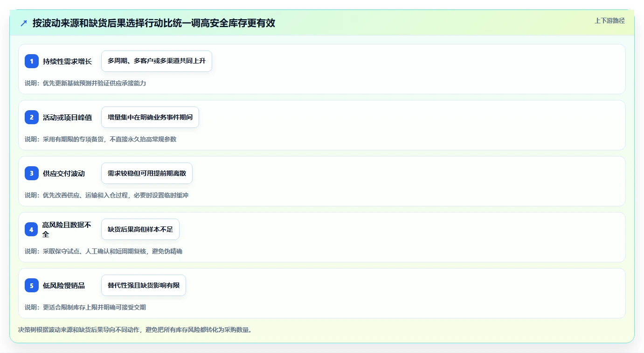Select step number 1 badge
Image resolution: width=644 pixels, height=353 pixels.
click(32, 61)
